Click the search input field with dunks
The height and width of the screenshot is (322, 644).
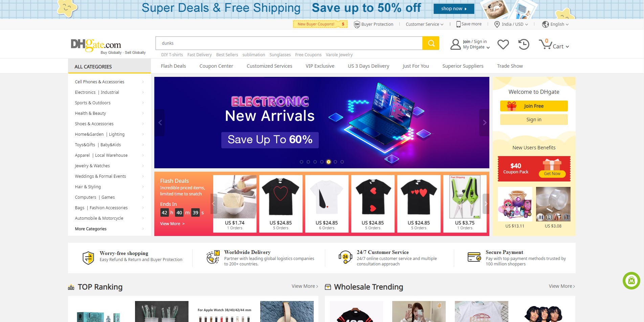click(289, 43)
